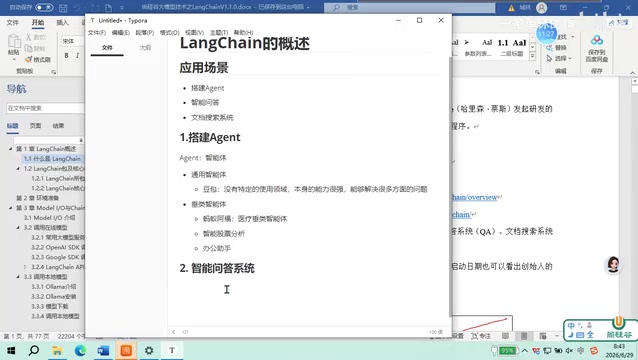638x360 pixels.
Task: Toggle Italic in the Word ribbon
Action: (77, 55)
